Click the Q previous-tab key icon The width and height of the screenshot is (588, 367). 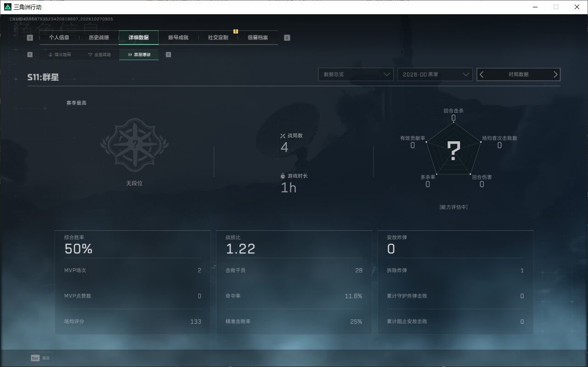coord(30,38)
